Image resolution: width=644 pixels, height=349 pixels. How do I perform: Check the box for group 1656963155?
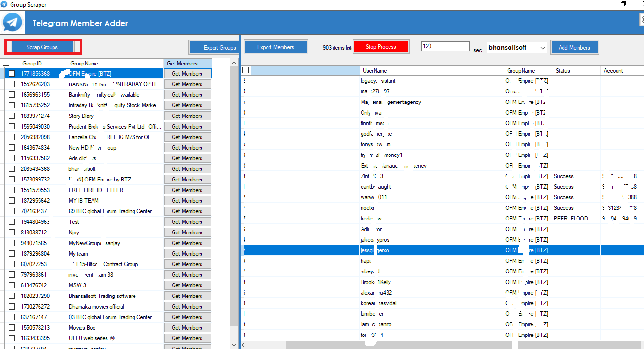pos(12,95)
